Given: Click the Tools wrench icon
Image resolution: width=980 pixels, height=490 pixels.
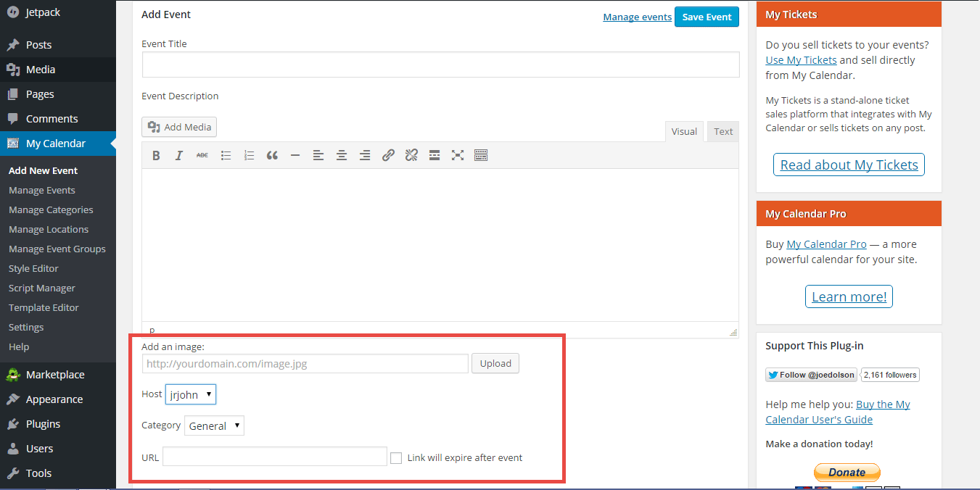Looking at the screenshot, I should pos(13,473).
